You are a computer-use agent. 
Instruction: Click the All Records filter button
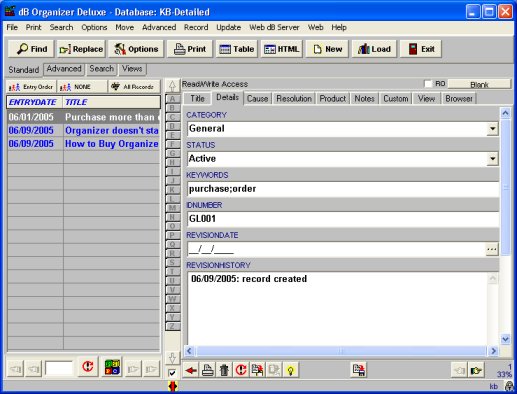pos(134,87)
